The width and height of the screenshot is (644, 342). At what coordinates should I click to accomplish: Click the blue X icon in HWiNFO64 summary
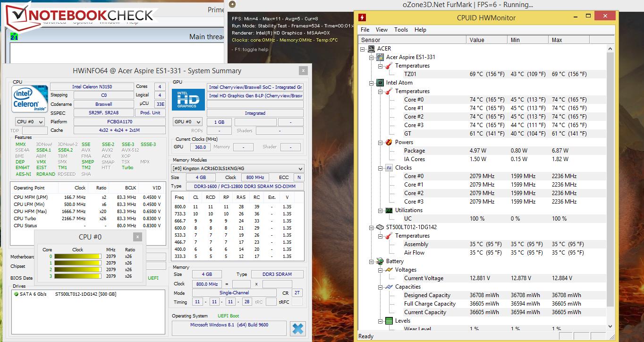click(298, 329)
